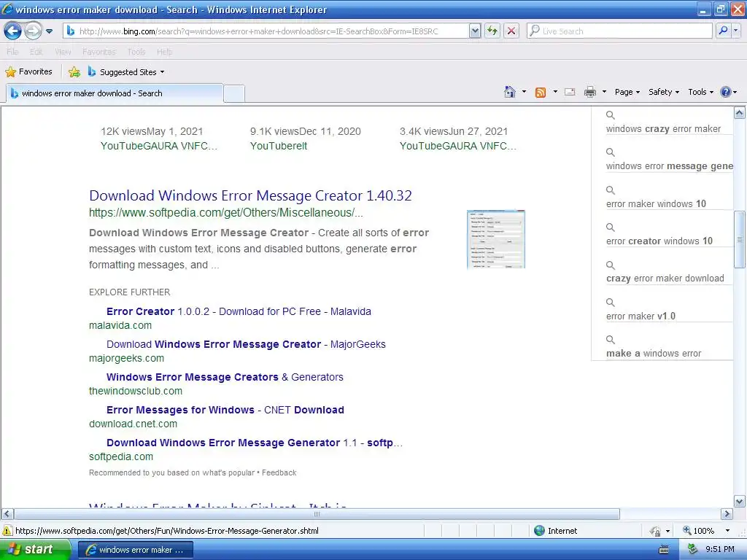Select the windows error maker download tab
The width and height of the screenshot is (747, 560).
115,93
